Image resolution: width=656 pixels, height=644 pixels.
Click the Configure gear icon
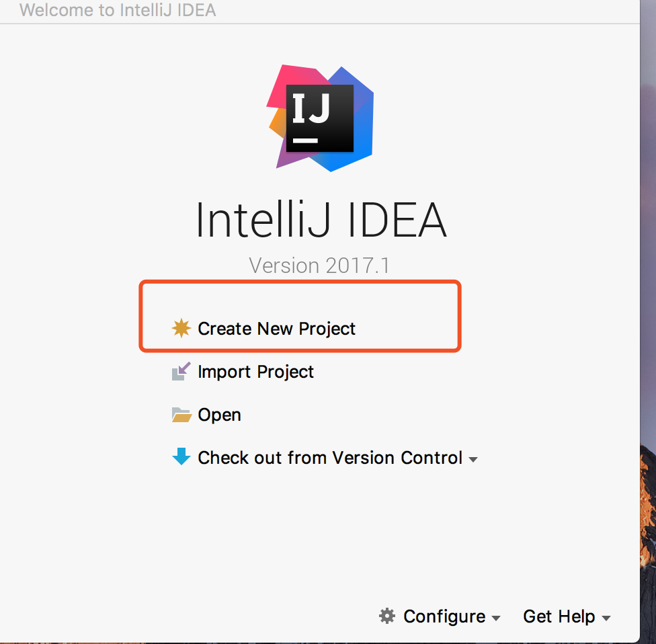click(387, 616)
